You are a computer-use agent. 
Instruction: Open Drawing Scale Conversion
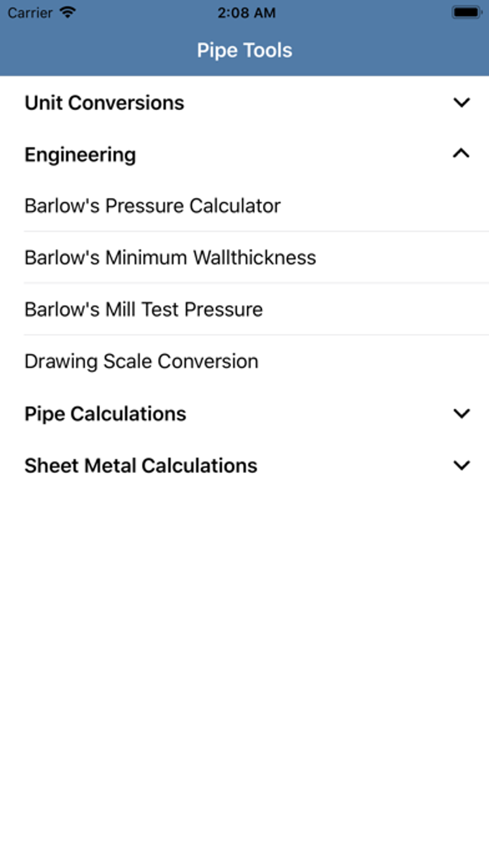coord(141,361)
